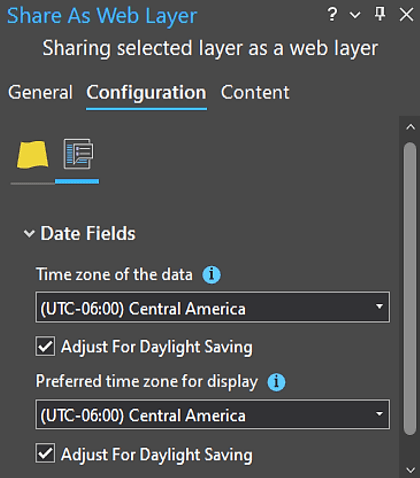Click 'Preferred time zone for display' label
420x478 pixels.
(147, 382)
